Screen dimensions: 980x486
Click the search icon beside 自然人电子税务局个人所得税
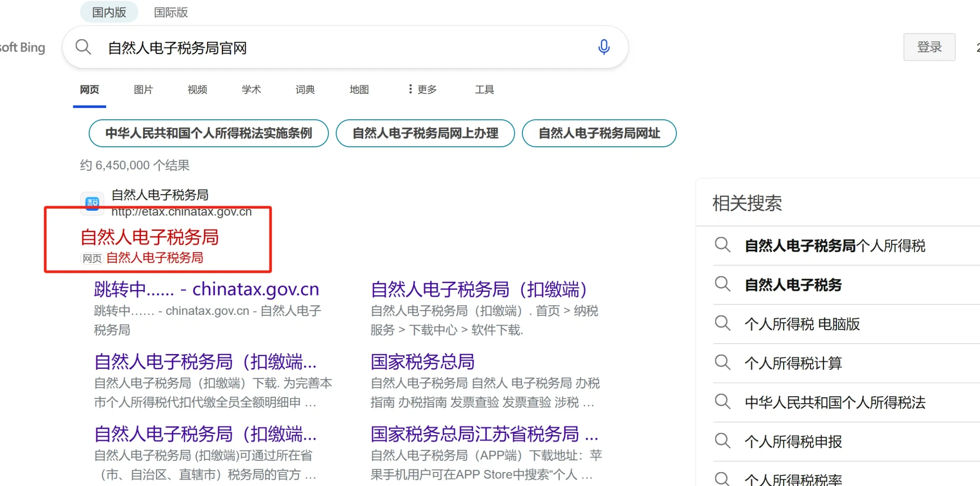[722, 245]
